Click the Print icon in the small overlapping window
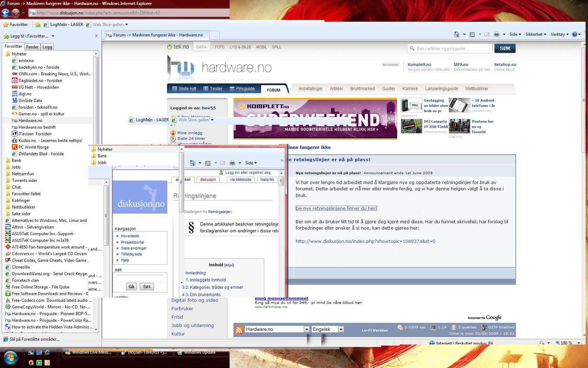This screenshot has height=368, width=588. 232,163
